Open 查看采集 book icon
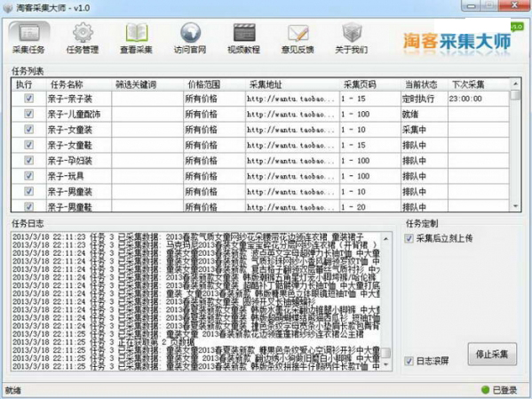 [136, 39]
